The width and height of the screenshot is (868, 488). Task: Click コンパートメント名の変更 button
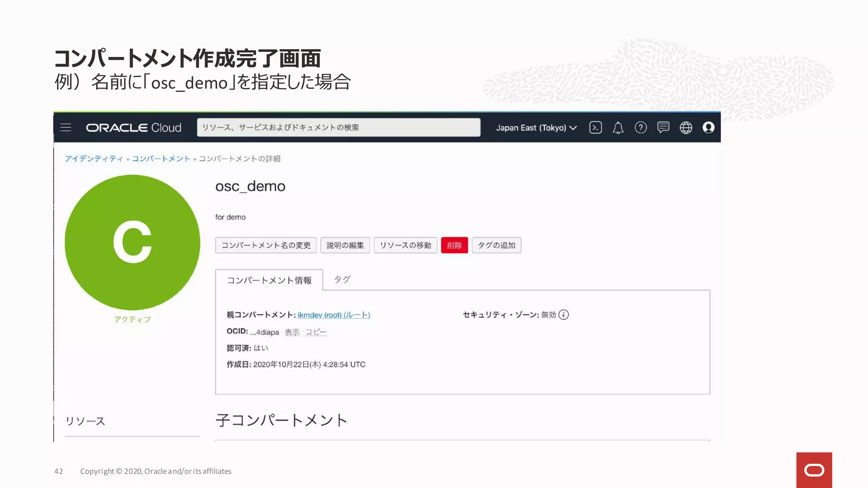click(x=266, y=245)
